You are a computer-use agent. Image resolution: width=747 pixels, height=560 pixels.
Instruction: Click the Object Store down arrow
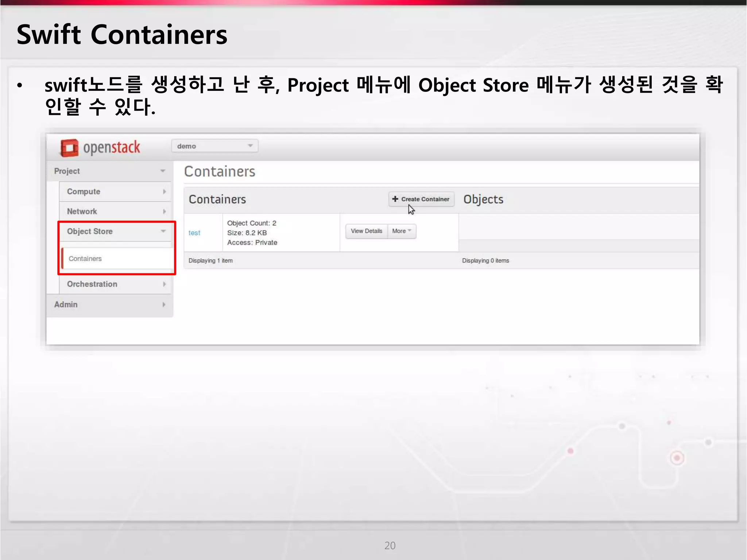tap(163, 231)
